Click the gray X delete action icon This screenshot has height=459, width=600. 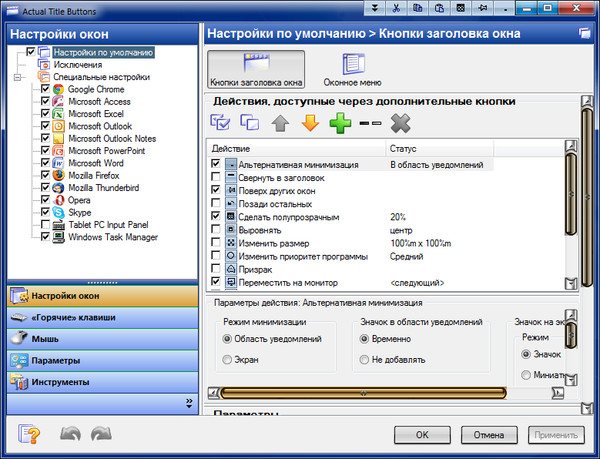(x=401, y=122)
